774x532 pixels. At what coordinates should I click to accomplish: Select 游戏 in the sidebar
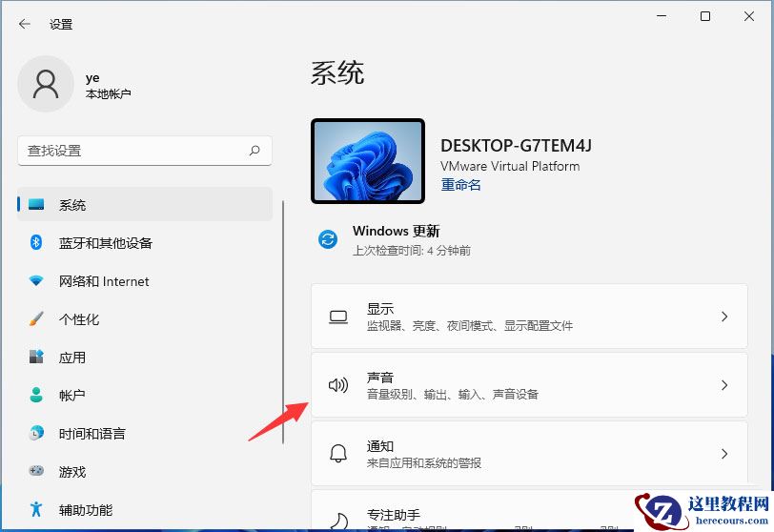(145, 471)
